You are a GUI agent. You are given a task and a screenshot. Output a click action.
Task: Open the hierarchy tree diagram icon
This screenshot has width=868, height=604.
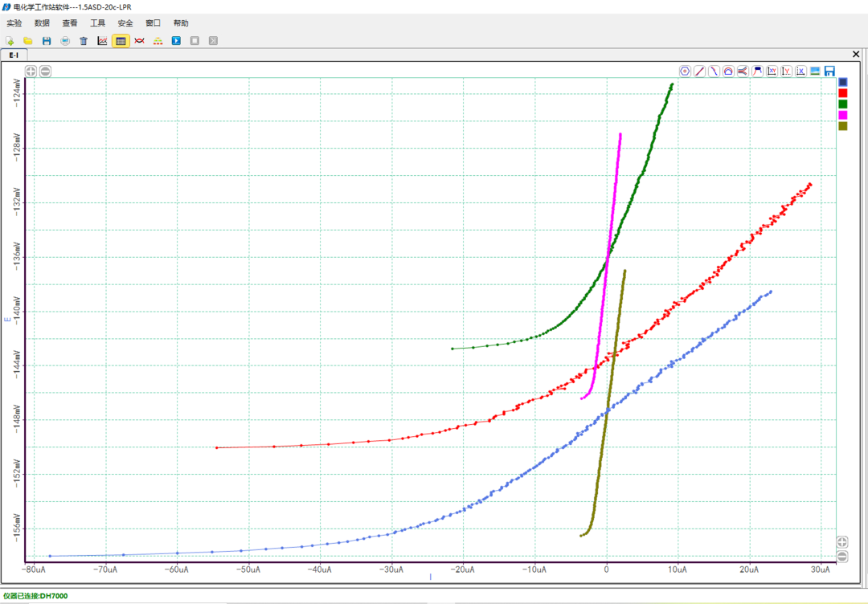[x=158, y=41]
